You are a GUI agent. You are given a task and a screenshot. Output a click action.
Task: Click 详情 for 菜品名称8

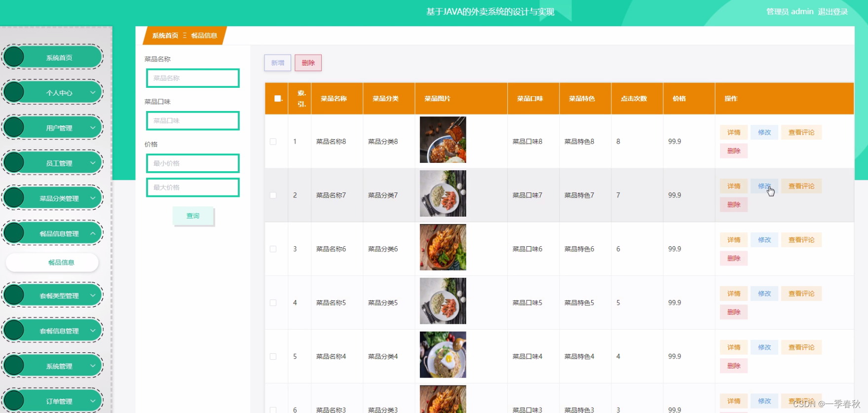[x=734, y=132]
